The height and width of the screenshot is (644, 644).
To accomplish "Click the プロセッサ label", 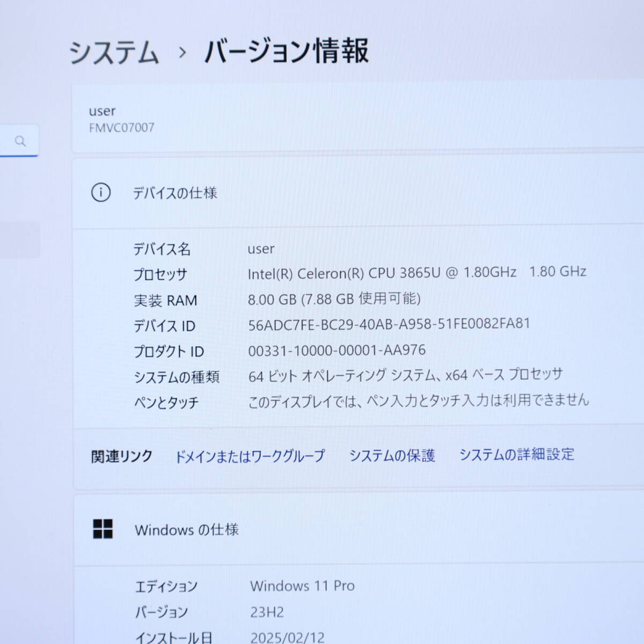I will (x=160, y=274).
